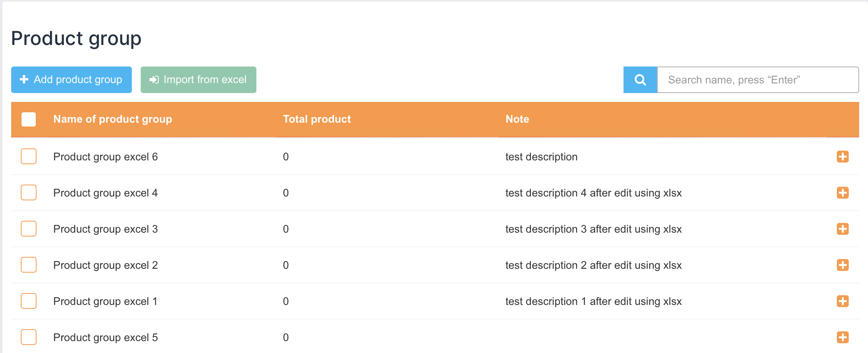Click plus icon for Product group excel 2
868x353 pixels.
[x=843, y=265]
